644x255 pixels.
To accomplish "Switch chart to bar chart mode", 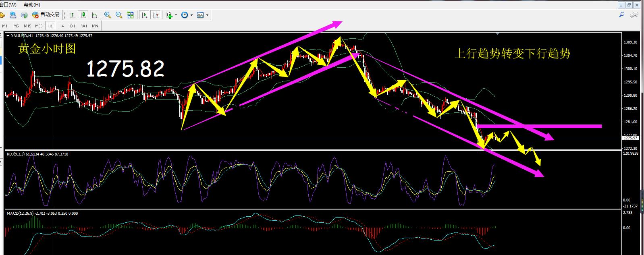I will 72,15.
